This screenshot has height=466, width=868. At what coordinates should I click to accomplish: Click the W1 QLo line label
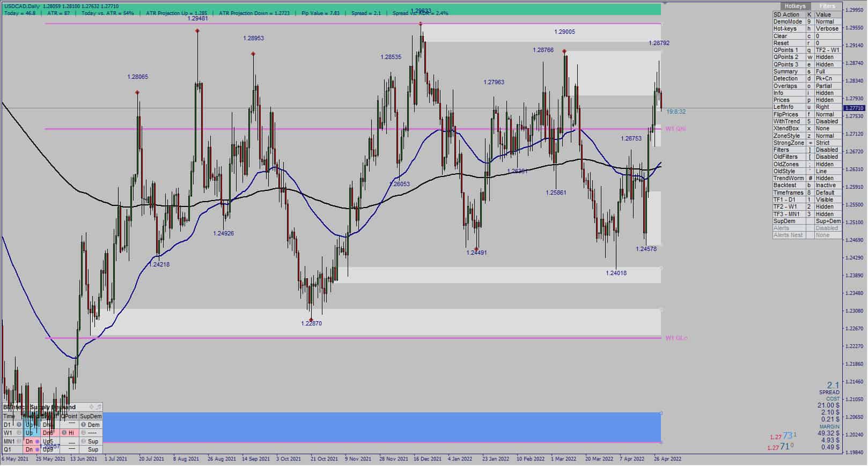676,338
